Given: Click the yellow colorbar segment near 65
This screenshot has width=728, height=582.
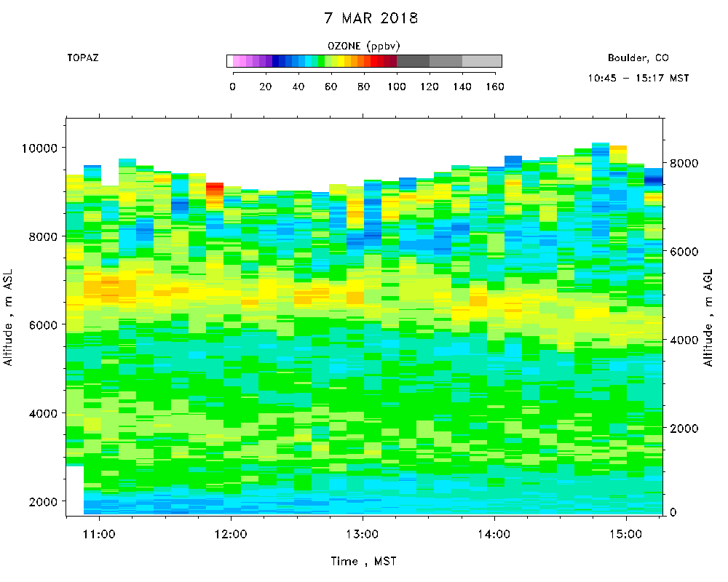Looking at the screenshot, I should tap(341, 61).
